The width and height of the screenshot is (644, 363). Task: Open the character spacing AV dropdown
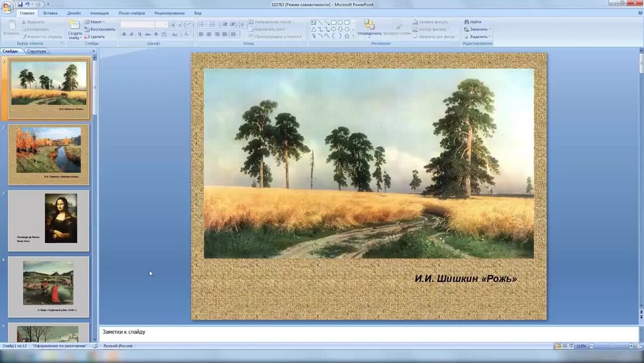pyautogui.click(x=165, y=35)
